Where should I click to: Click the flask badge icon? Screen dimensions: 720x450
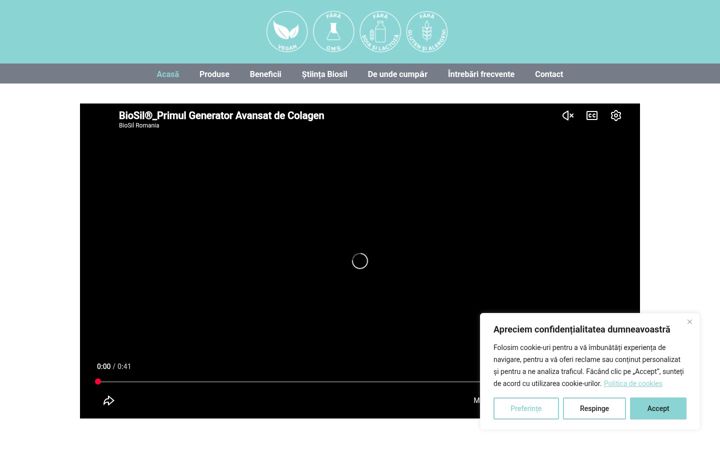[333, 32]
